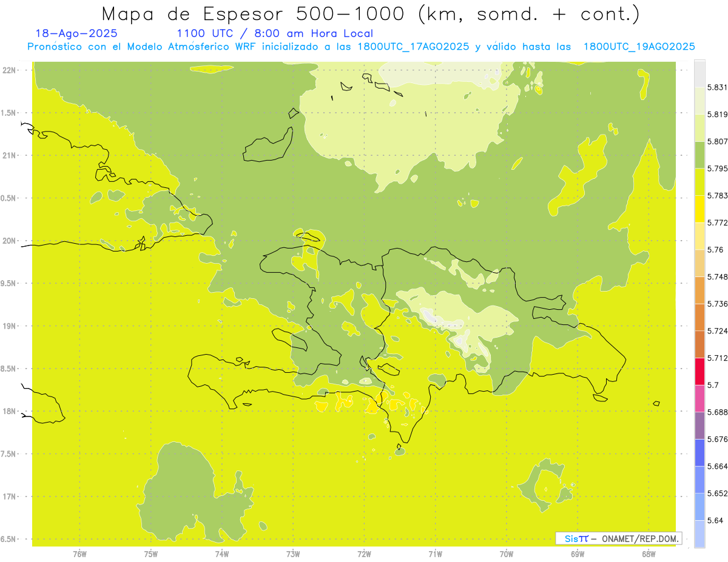The image size is (728, 562).
Task: Click the colorbar value "5.724"
Action: pyautogui.click(x=717, y=331)
